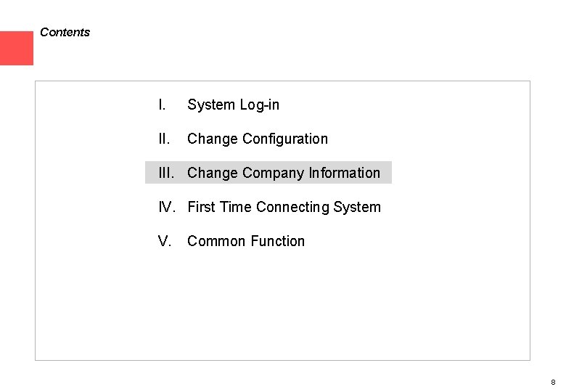Select highlighted "Change Company Information" entry
566x392 pixels.
pos(283,173)
